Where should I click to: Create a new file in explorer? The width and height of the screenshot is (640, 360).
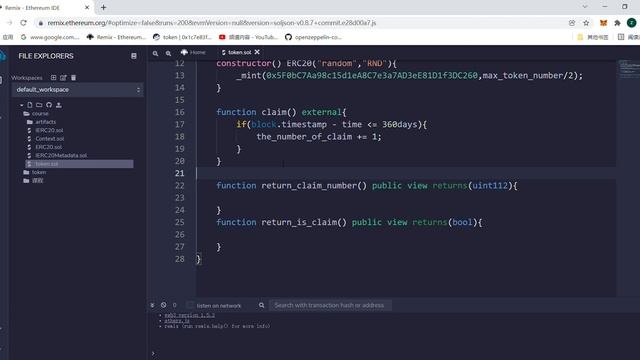point(30,105)
